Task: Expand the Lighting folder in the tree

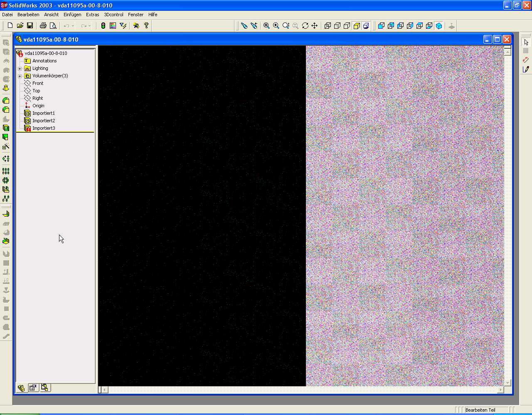Action: 20,69
